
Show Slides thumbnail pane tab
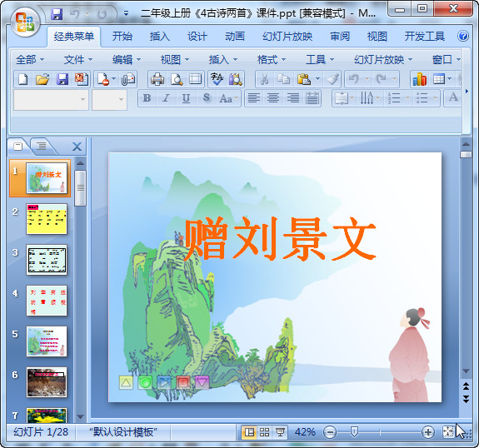pyautogui.click(x=18, y=147)
